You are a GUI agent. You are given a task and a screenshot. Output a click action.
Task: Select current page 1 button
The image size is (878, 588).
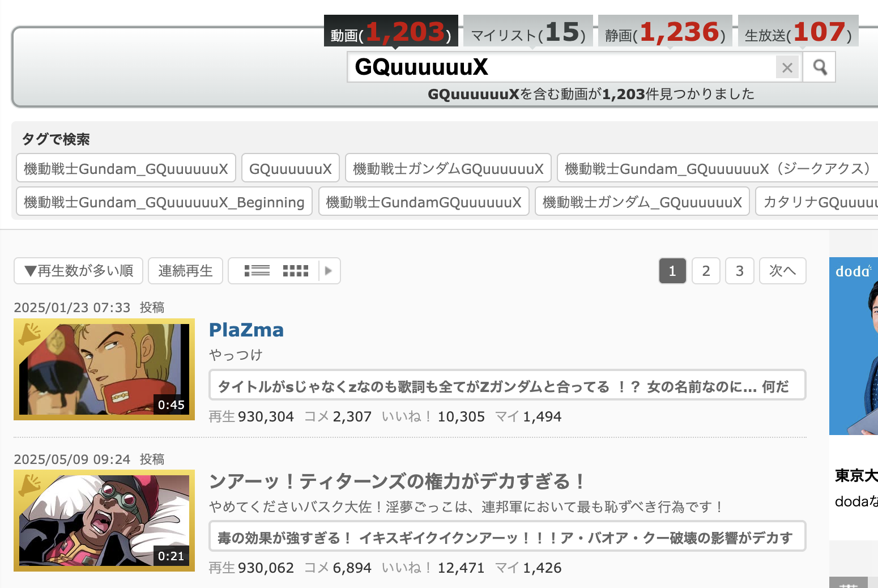pos(672,271)
